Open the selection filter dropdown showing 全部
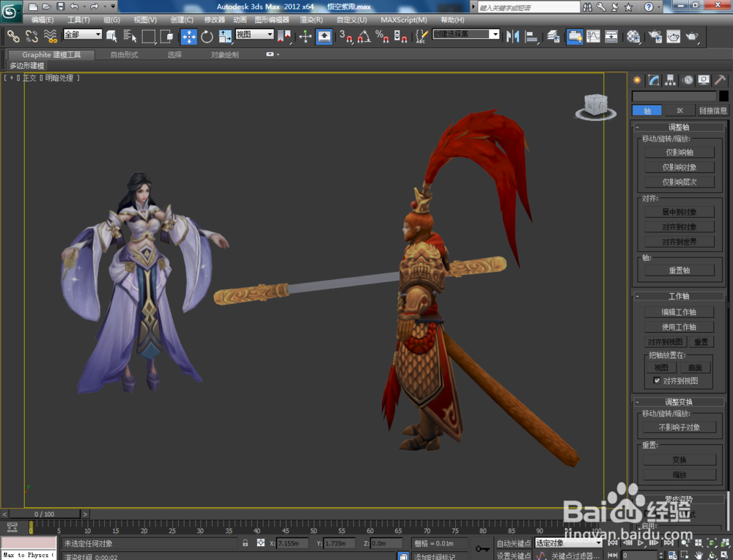Viewport: 733px width, 560px height. click(82, 34)
